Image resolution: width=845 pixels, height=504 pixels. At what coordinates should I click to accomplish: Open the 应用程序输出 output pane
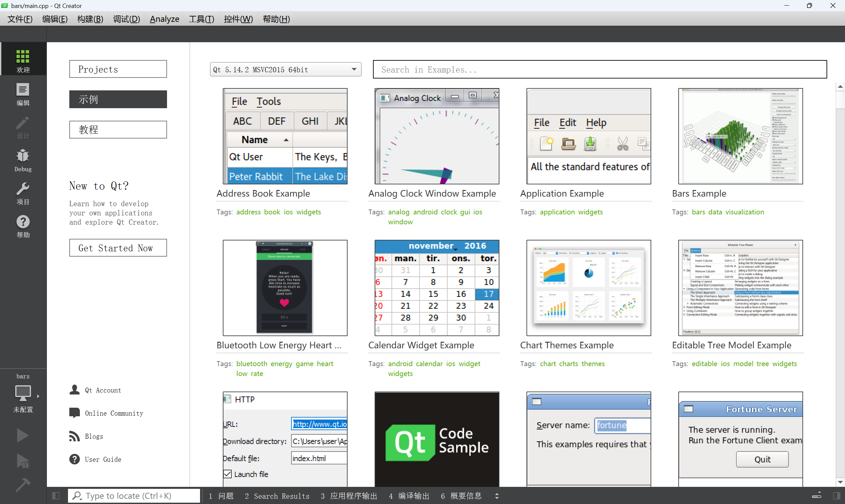[349, 496]
